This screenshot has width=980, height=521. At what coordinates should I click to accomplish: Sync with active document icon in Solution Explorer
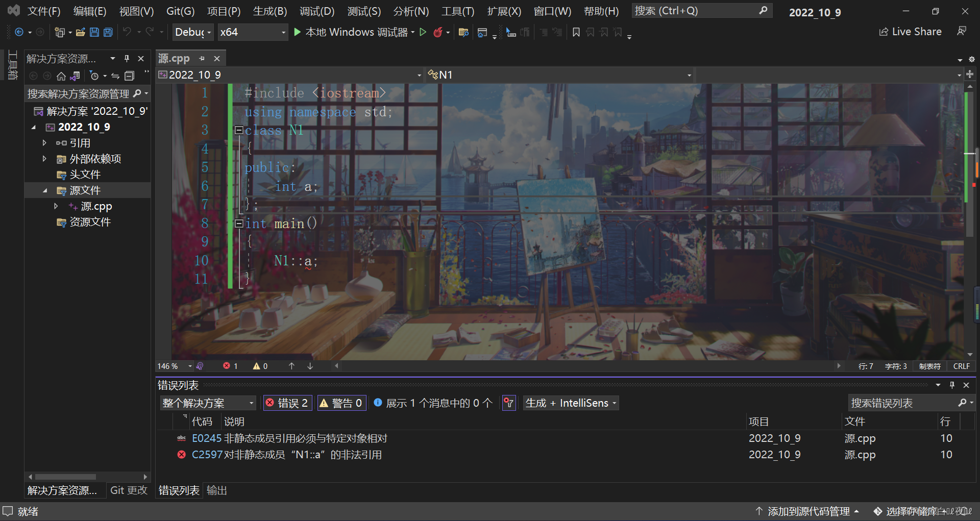(115, 76)
